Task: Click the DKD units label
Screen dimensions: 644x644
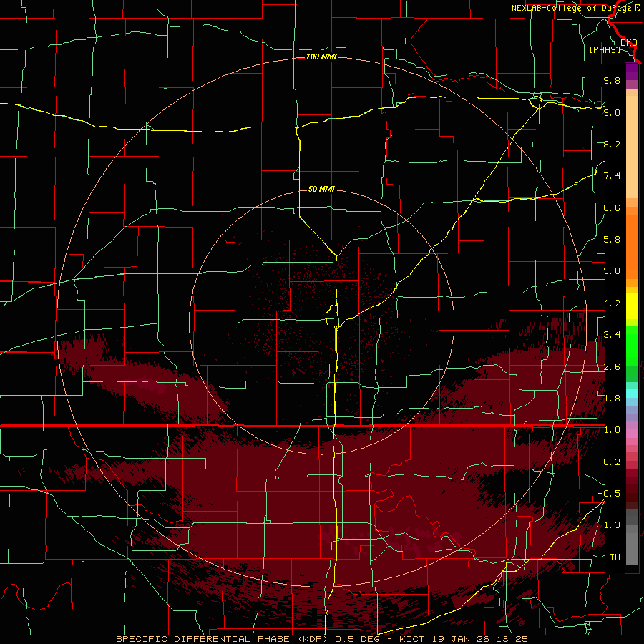Action: [628, 43]
